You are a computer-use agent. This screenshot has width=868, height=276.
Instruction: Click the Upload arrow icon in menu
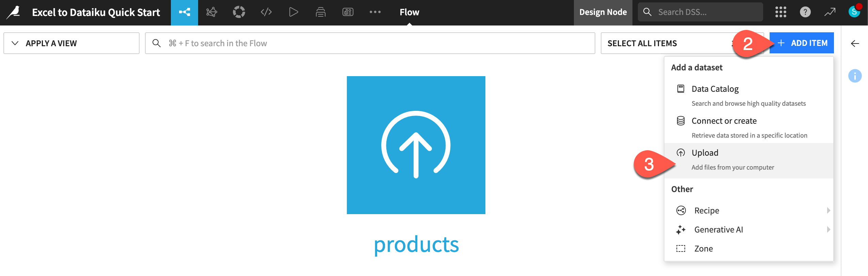[681, 153]
